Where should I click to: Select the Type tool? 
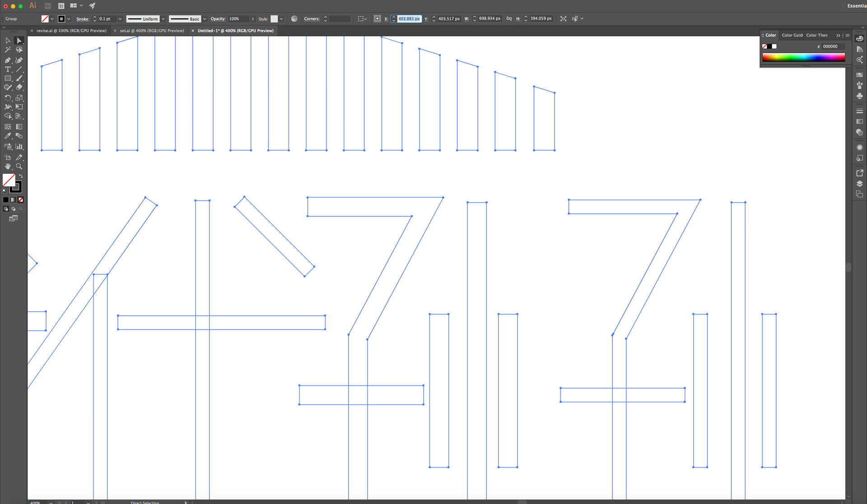8,69
